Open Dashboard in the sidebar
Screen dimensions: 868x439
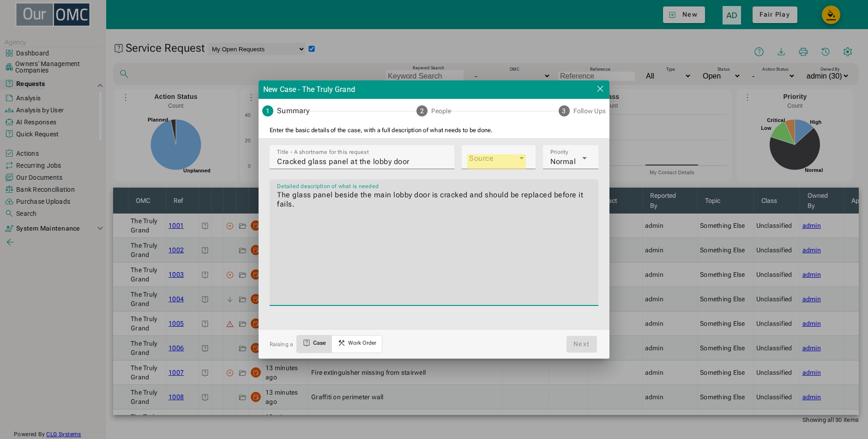(x=32, y=53)
